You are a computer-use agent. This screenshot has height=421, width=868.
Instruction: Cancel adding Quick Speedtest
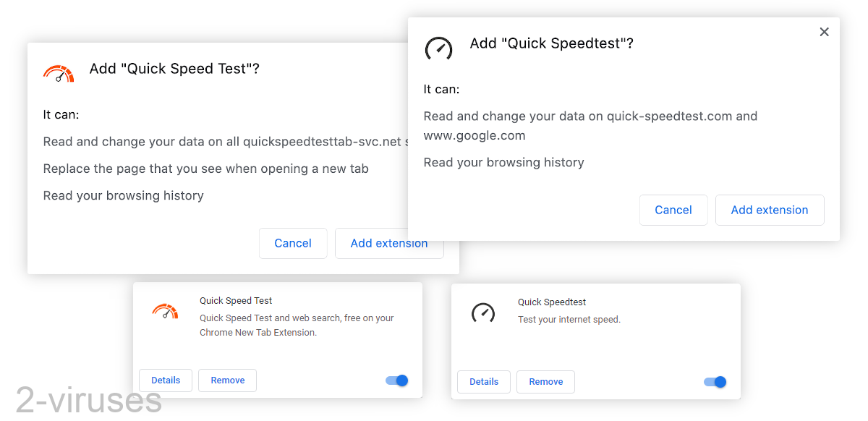(673, 210)
